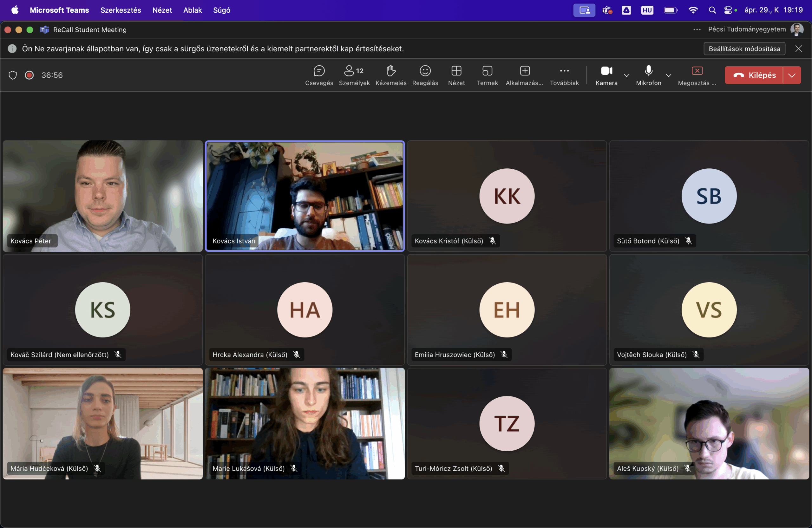Image resolution: width=812 pixels, height=528 pixels.
Task: Click muted mic icon by Turi-Móricz Zsolt
Action: (501, 468)
